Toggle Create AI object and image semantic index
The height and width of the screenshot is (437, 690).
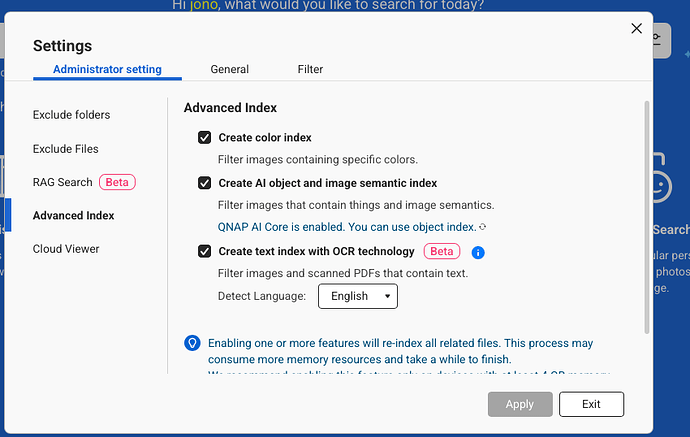tap(205, 183)
